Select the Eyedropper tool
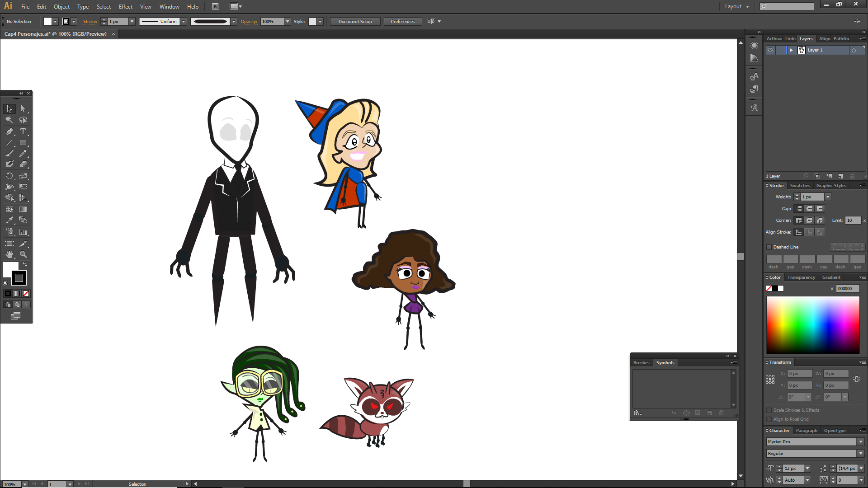This screenshot has width=868, height=488. (9, 221)
